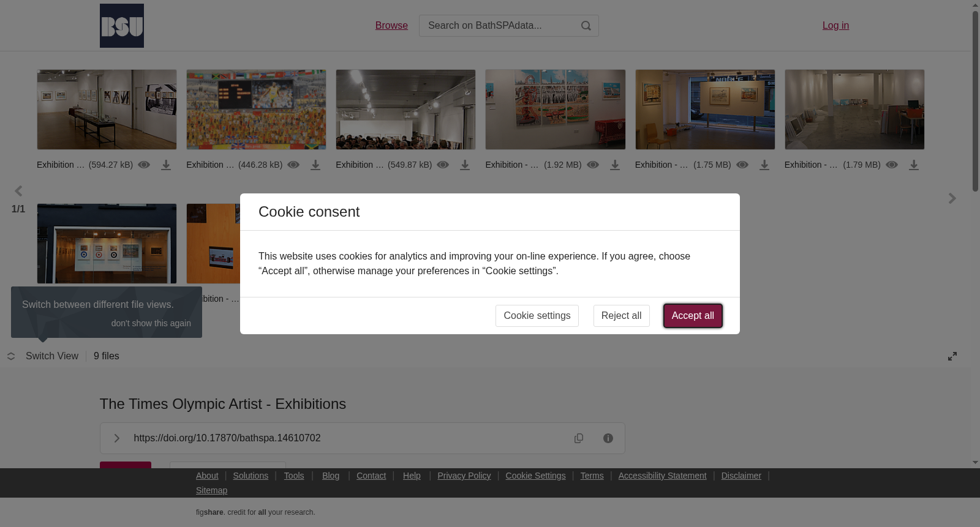Download the 1.92 MB exhibition file
Image resolution: width=980 pixels, height=527 pixels.
click(615, 165)
